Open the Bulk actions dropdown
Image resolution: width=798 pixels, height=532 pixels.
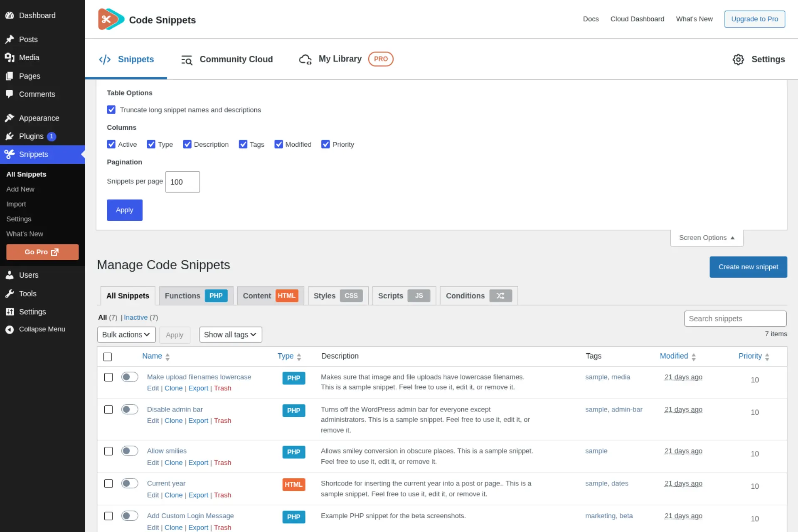pyautogui.click(x=126, y=335)
